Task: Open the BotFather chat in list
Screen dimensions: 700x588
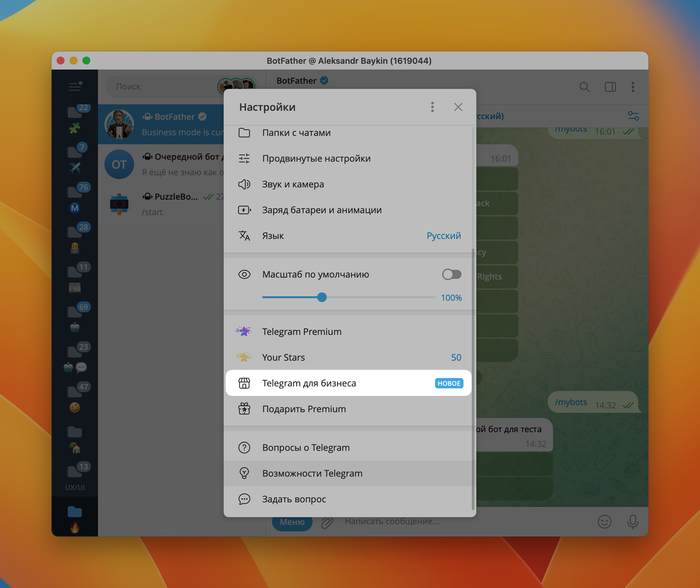Action: pyautogui.click(x=161, y=124)
